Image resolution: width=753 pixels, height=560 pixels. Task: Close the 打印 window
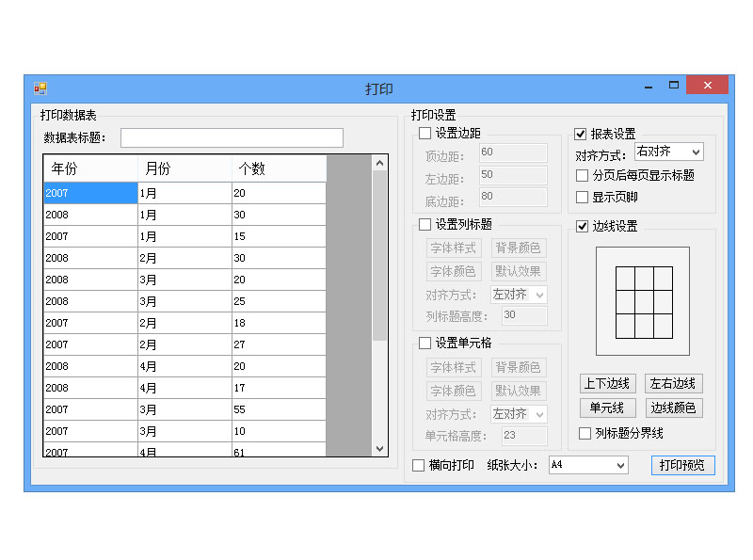pyautogui.click(x=708, y=85)
